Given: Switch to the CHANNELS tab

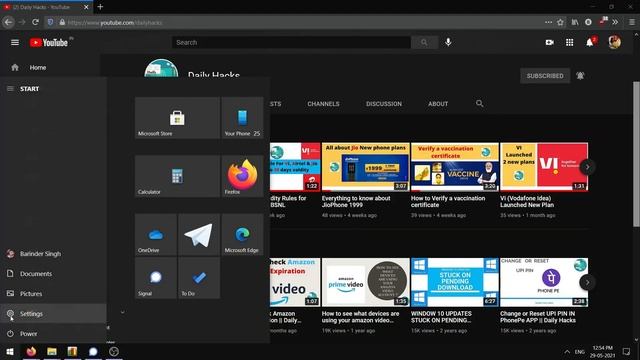Looking at the screenshot, I should [x=323, y=104].
